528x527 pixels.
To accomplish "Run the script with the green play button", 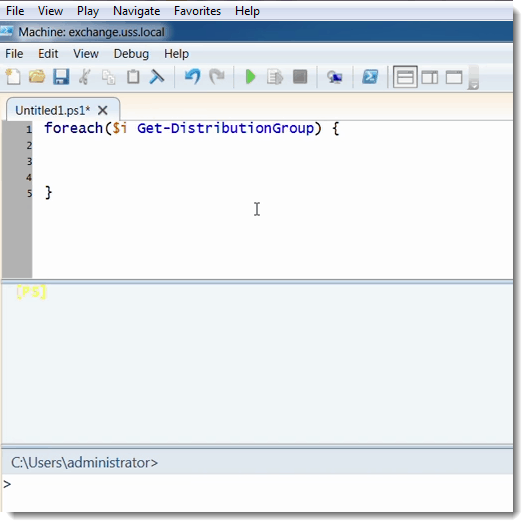I will (250, 77).
